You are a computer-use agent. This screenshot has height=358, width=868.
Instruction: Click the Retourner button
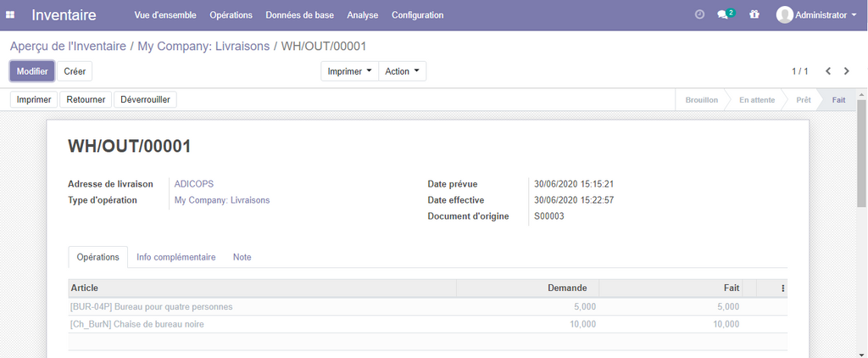tap(86, 99)
